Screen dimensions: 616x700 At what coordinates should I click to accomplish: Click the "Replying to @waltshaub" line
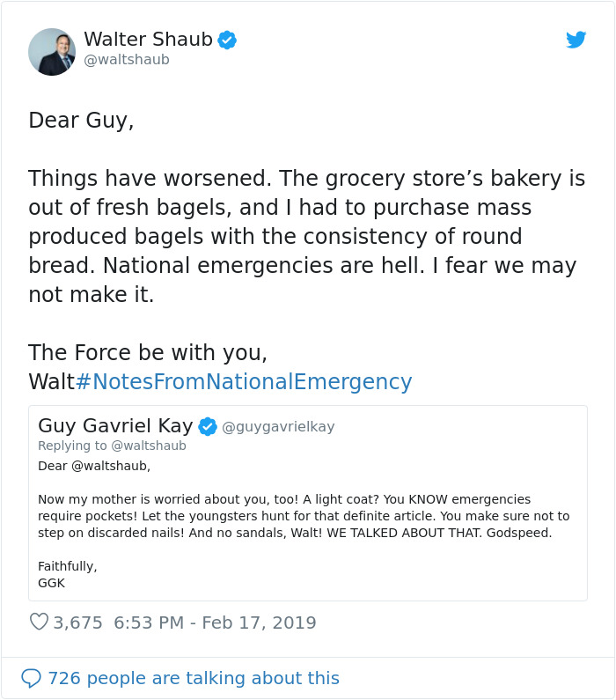click(112, 446)
